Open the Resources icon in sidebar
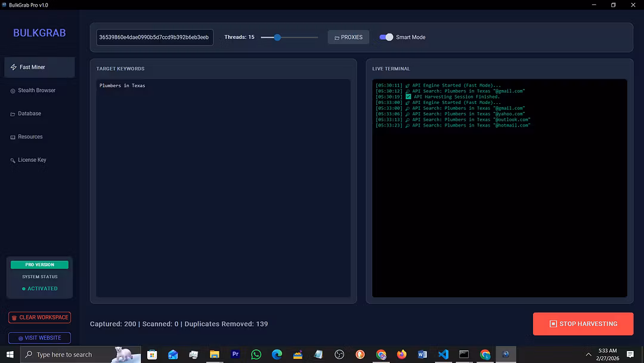 click(13, 137)
